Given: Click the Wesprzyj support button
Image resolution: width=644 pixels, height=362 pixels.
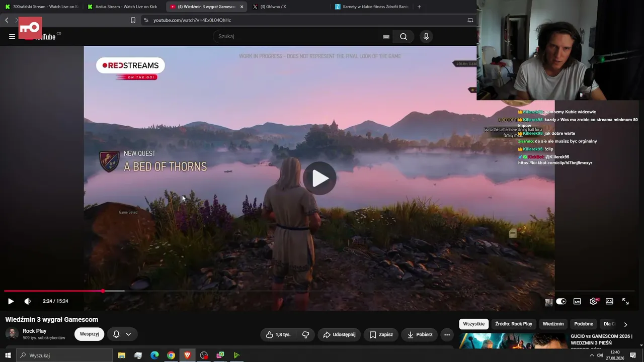Looking at the screenshot, I should (x=90, y=334).
